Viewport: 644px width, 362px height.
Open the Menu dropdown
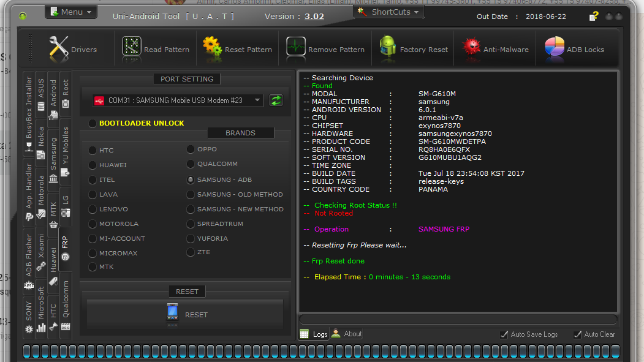[71, 12]
